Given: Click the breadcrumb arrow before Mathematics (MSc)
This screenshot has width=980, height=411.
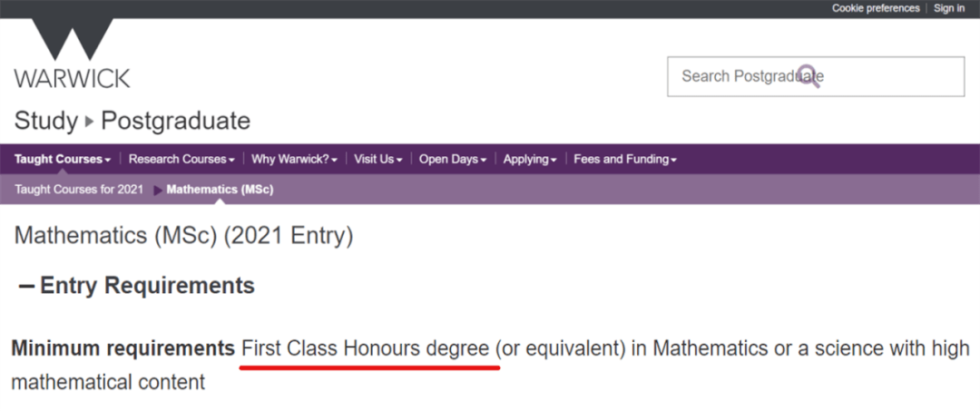Looking at the screenshot, I should (x=158, y=190).
